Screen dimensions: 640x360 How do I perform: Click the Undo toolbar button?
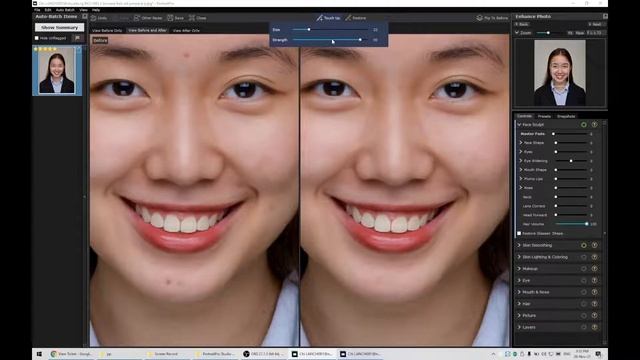(99, 18)
